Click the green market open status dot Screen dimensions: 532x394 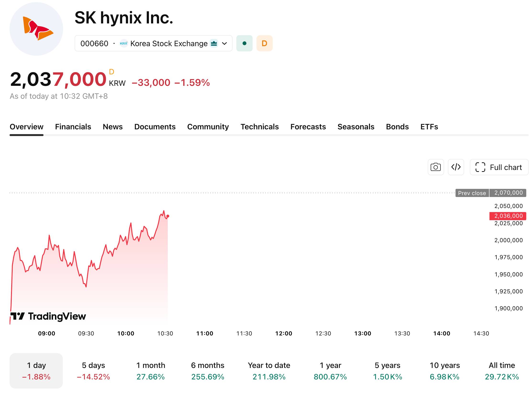click(244, 43)
